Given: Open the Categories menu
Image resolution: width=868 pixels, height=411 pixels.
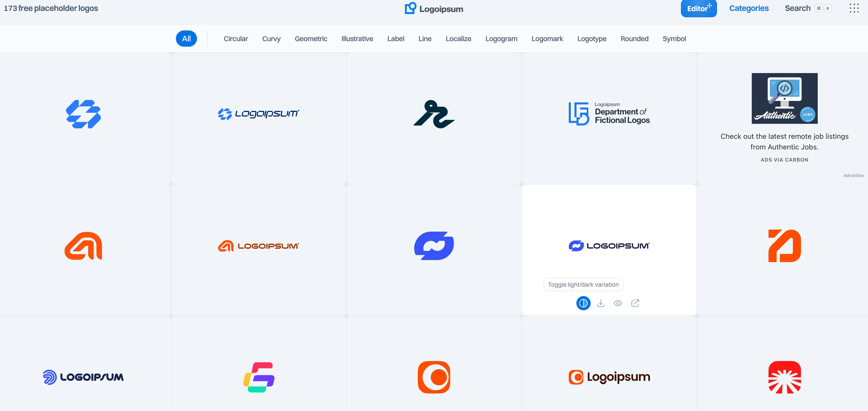Looking at the screenshot, I should pyautogui.click(x=749, y=8).
